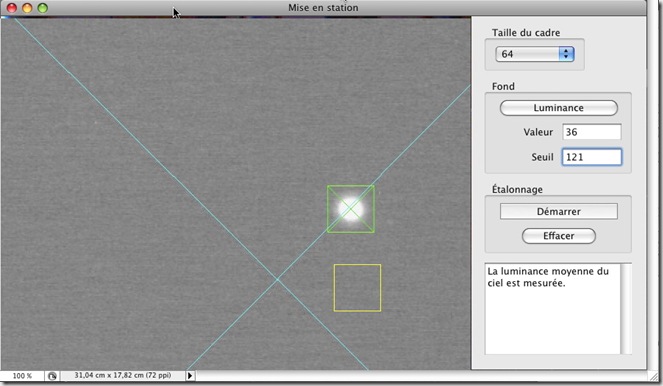The width and height of the screenshot is (663, 386).
Task: Click the small icon next to zoom percentage
Action: coord(52,375)
